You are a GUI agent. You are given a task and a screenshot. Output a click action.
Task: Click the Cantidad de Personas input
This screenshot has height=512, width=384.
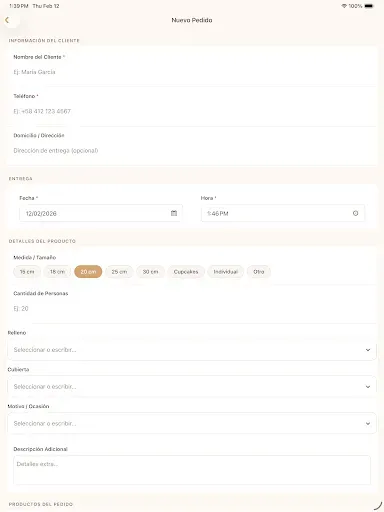193,309
